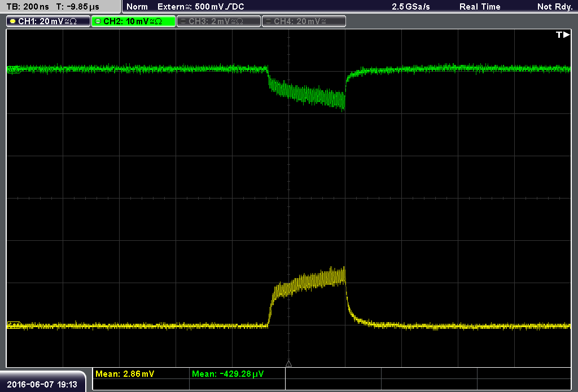
Task: Click the Norm trigger mode label
Action: [x=137, y=7]
